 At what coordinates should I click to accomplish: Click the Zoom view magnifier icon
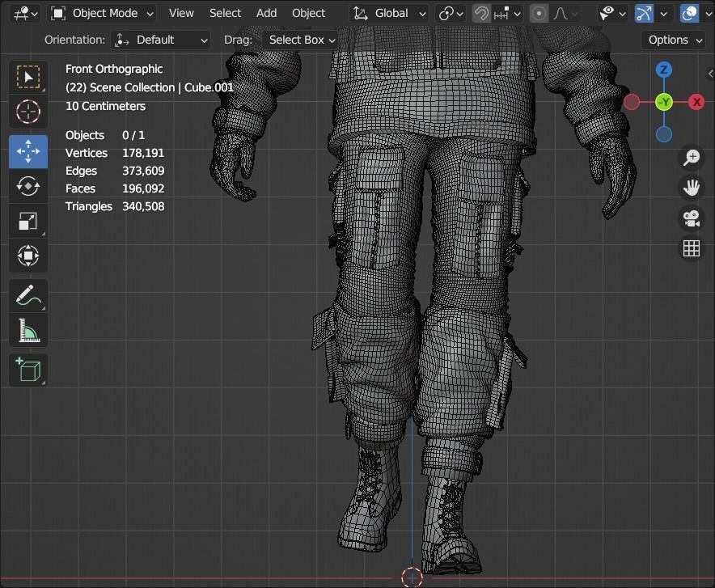tap(692, 158)
